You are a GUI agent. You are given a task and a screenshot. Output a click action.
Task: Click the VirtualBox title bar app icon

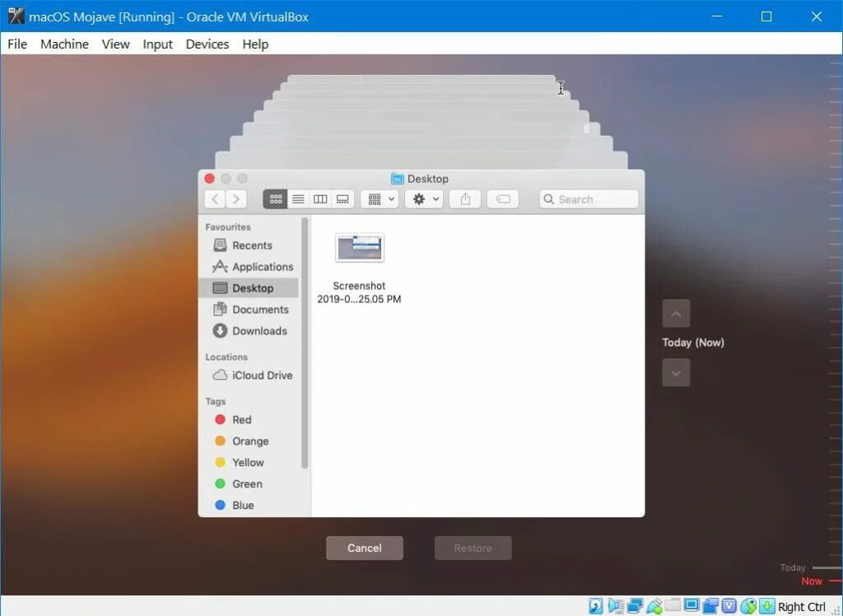coord(16,16)
